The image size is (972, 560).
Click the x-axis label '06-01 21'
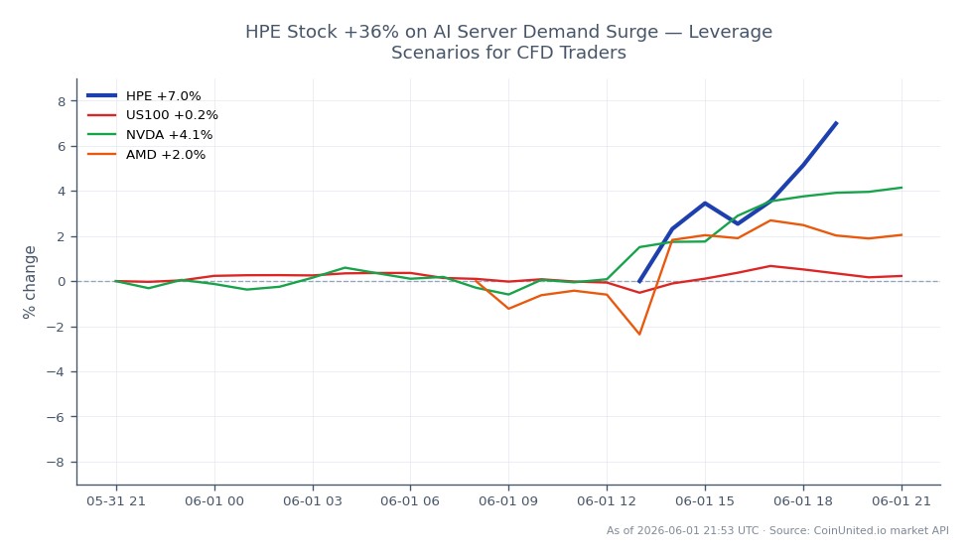[902, 501]
